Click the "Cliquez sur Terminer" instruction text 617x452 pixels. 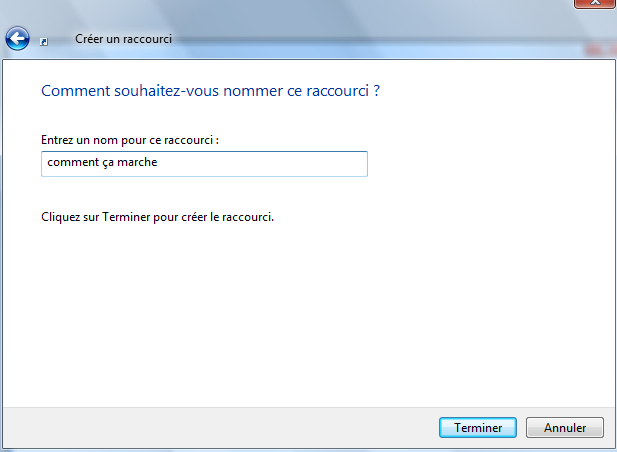coord(157,216)
